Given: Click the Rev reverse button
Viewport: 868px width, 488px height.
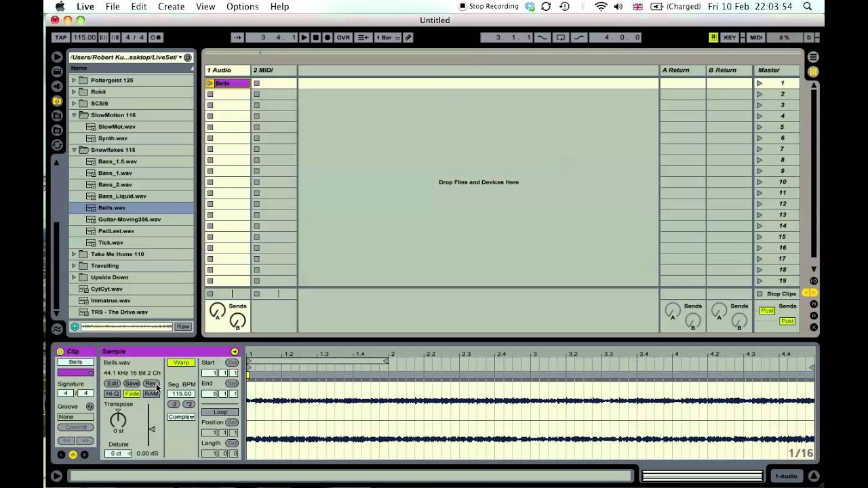Looking at the screenshot, I should pos(151,384).
